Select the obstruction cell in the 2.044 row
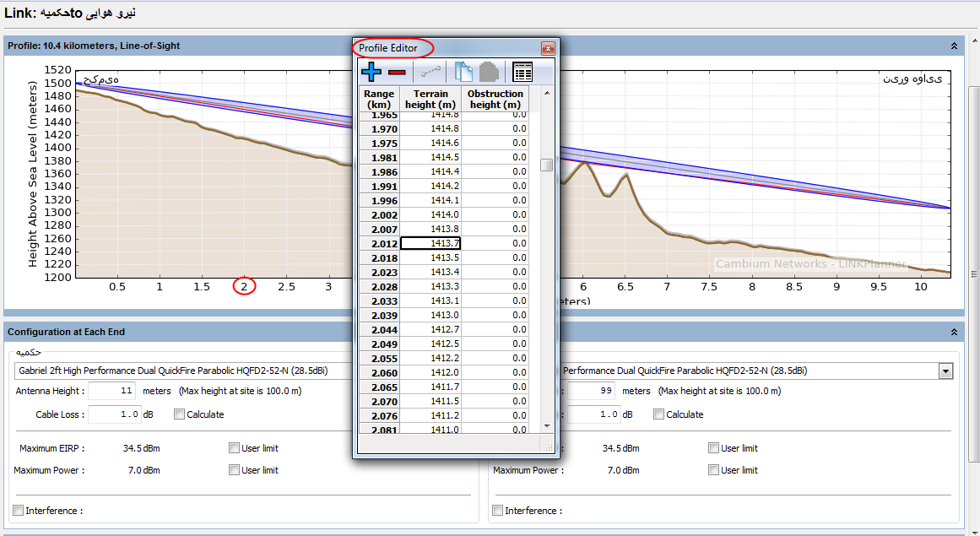Image resolution: width=980 pixels, height=536 pixels. pyautogui.click(x=495, y=329)
